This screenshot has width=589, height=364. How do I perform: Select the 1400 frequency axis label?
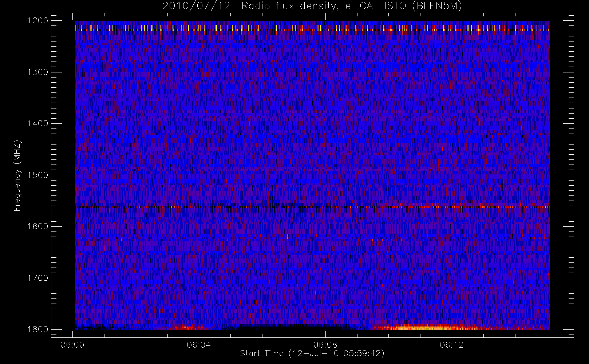[x=38, y=124]
